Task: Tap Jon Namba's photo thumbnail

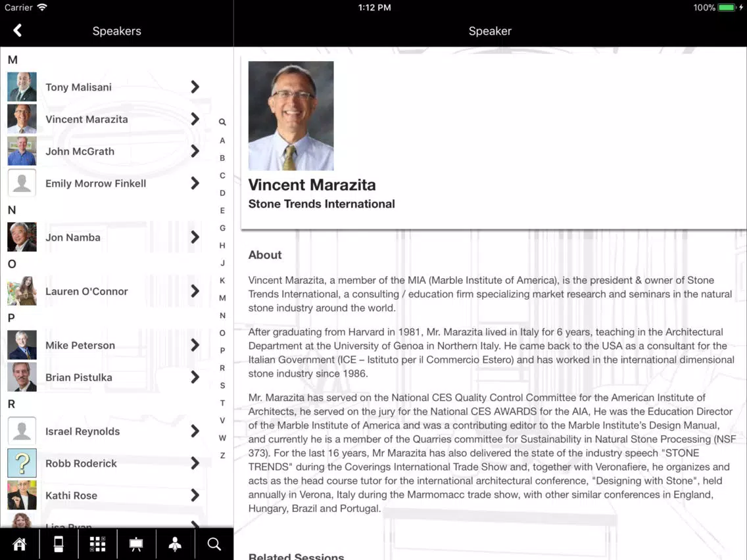Action: [x=22, y=237]
